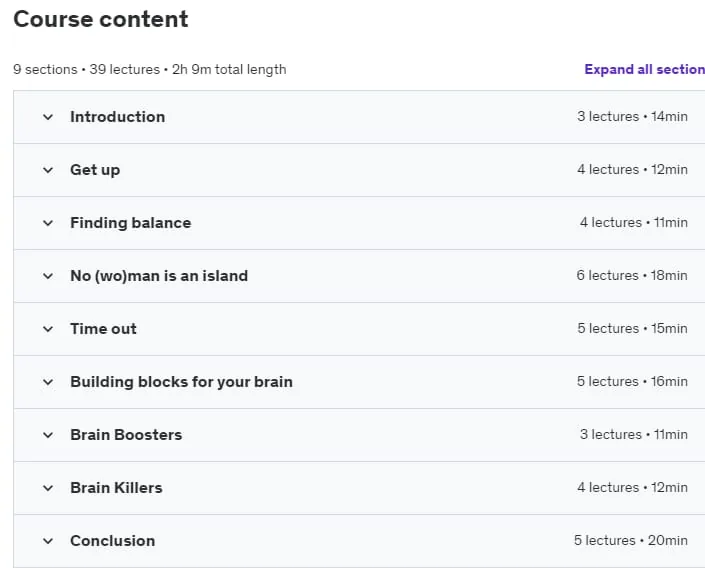Image resolution: width=705 pixels, height=568 pixels.
Task: Expand the Introduction section chevron
Action: tap(48, 117)
